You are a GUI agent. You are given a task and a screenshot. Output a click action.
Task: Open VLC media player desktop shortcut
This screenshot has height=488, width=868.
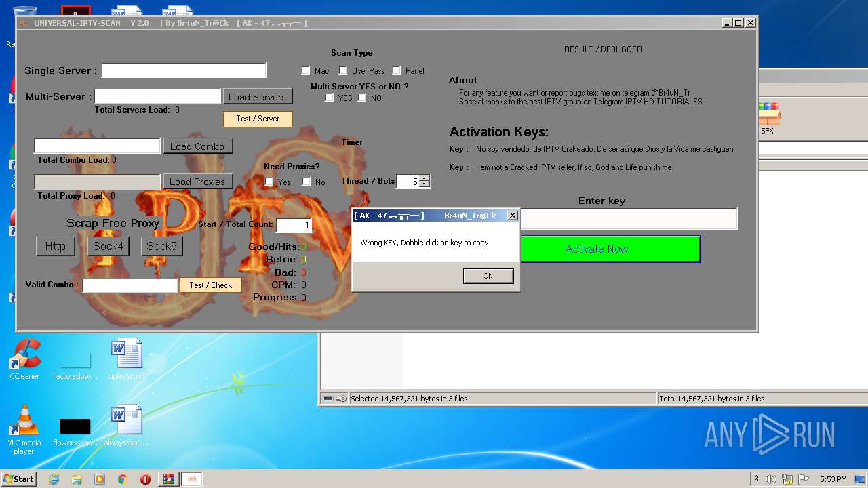(24, 430)
